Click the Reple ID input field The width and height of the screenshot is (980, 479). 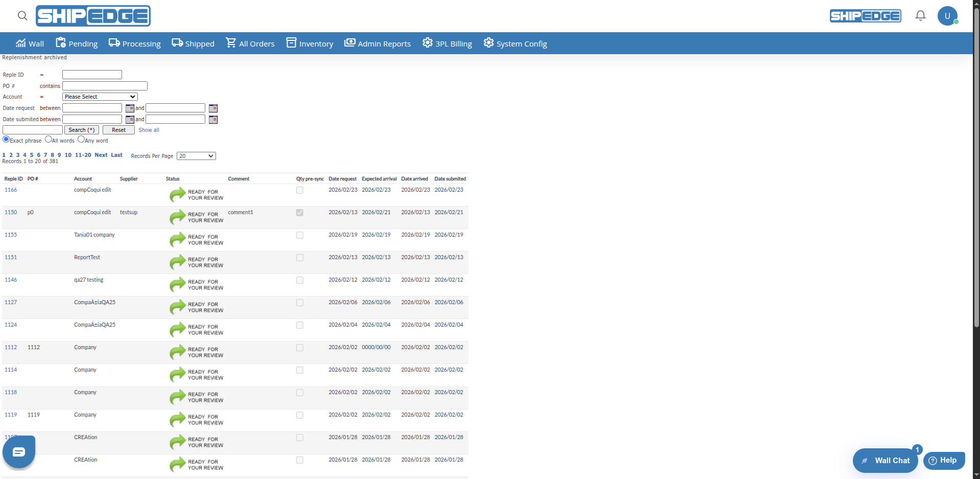(x=92, y=75)
